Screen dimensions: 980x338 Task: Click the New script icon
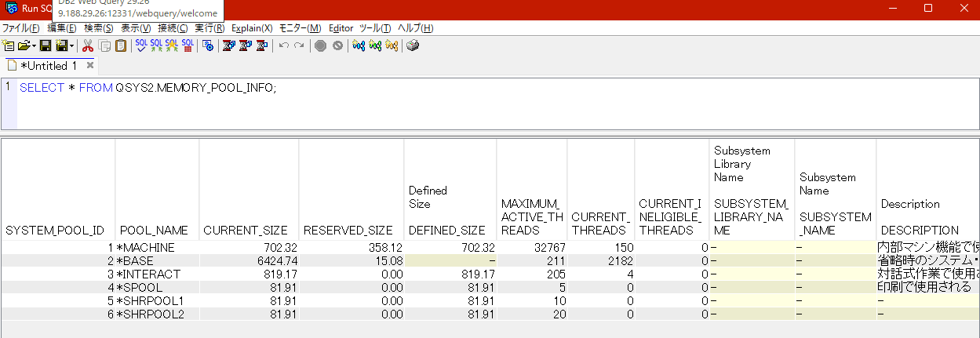click(x=8, y=45)
